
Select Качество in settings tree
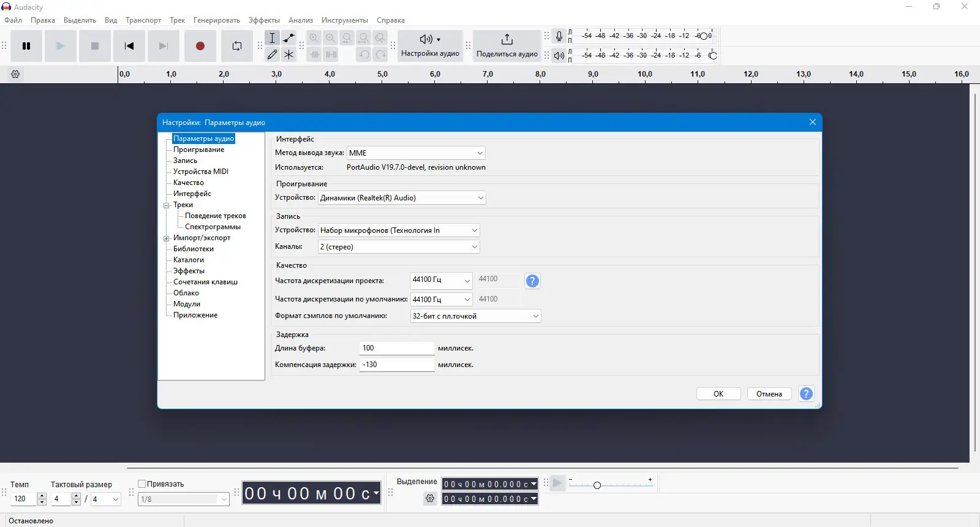[x=189, y=183]
